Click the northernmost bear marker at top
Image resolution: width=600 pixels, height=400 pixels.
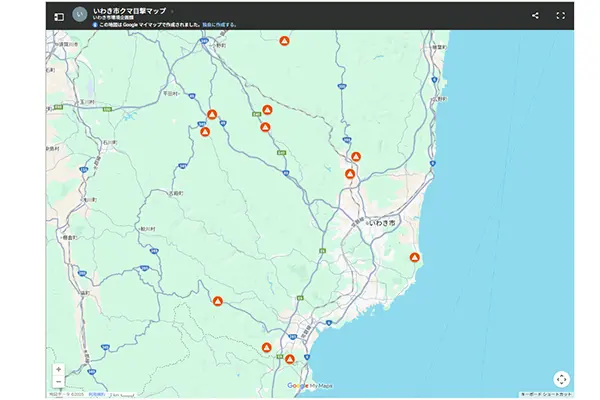click(x=284, y=42)
